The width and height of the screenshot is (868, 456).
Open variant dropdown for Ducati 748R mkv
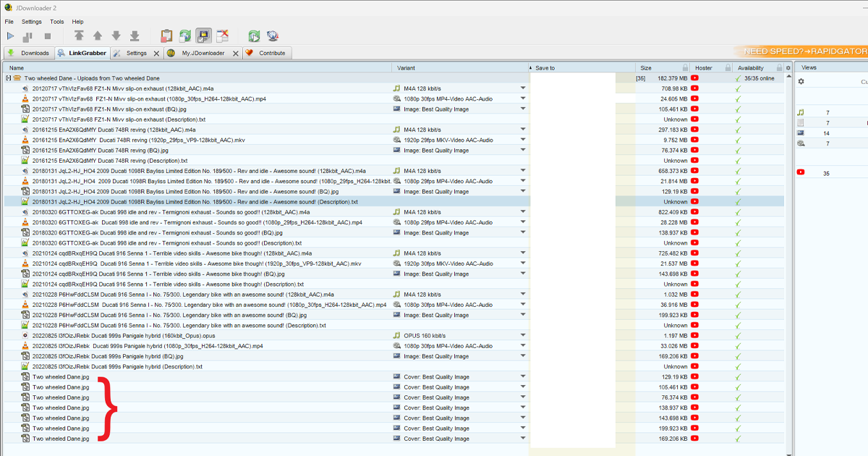pos(523,140)
